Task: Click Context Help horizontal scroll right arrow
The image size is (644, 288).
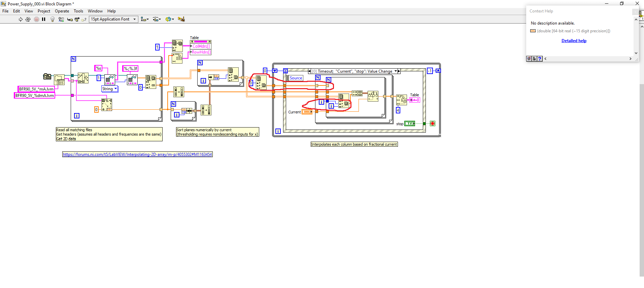Action: coord(631,59)
